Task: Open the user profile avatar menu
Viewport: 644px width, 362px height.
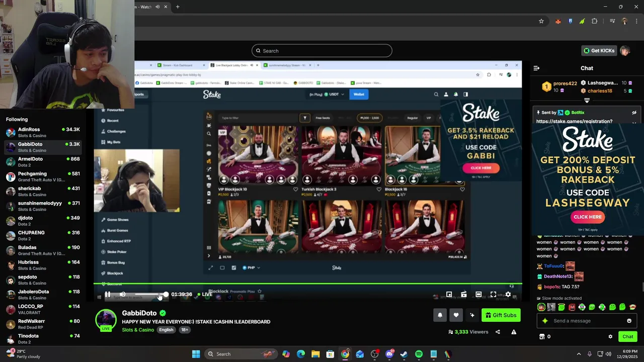Action: (x=625, y=51)
